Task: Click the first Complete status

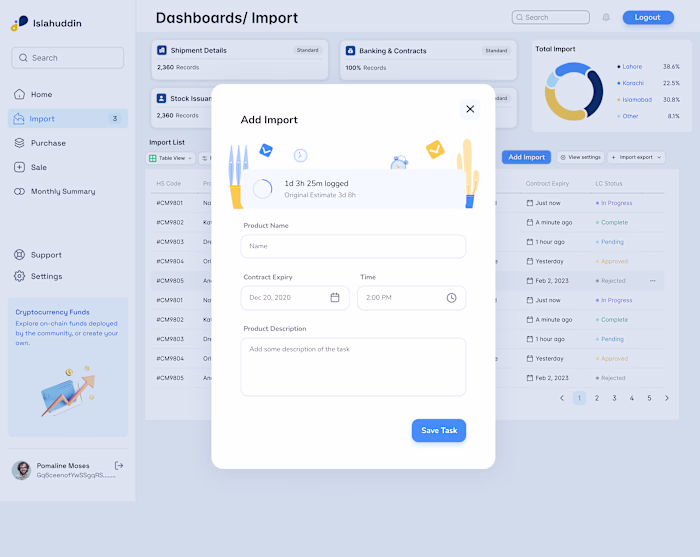Action: click(x=612, y=222)
